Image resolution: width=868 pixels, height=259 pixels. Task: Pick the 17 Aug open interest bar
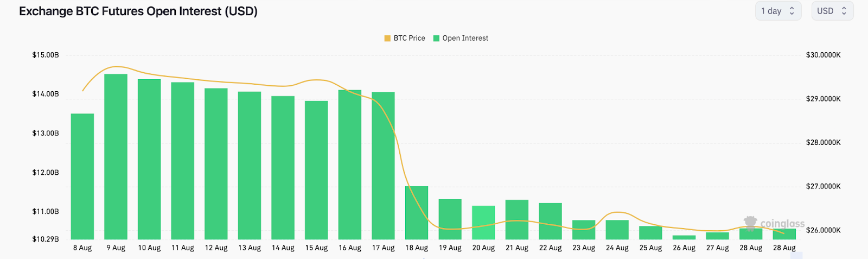click(x=383, y=166)
